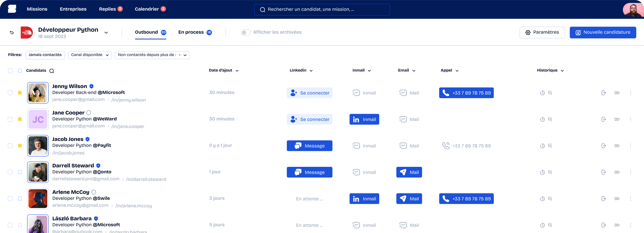This screenshot has height=233, width=644.
Task: Toggle bookmark for Jacob Jones
Action: pyautogui.click(x=20, y=146)
